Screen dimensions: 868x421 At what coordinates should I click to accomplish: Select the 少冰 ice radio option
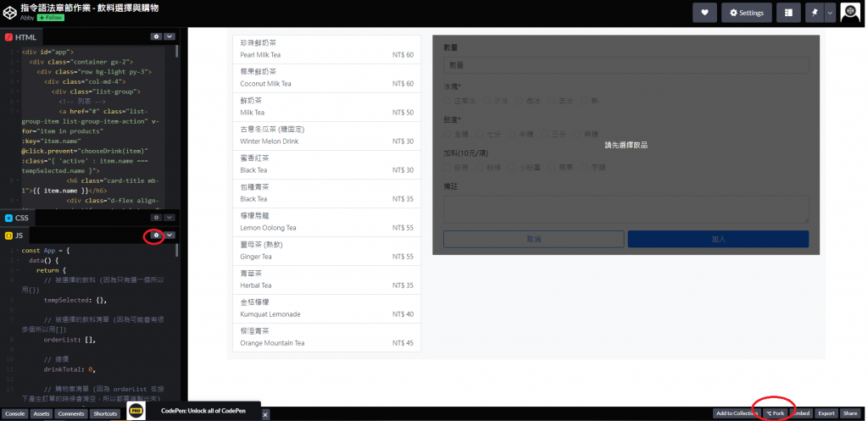[487, 102]
